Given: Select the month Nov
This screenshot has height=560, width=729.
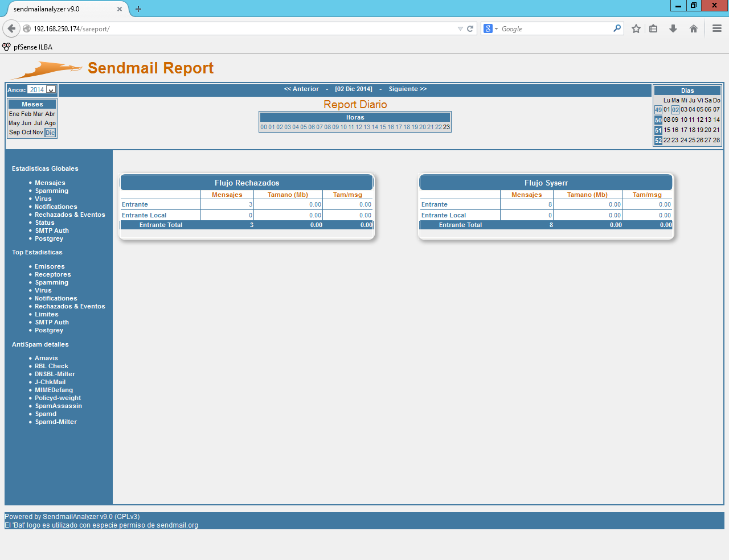Looking at the screenshot, I should [38, 132].
